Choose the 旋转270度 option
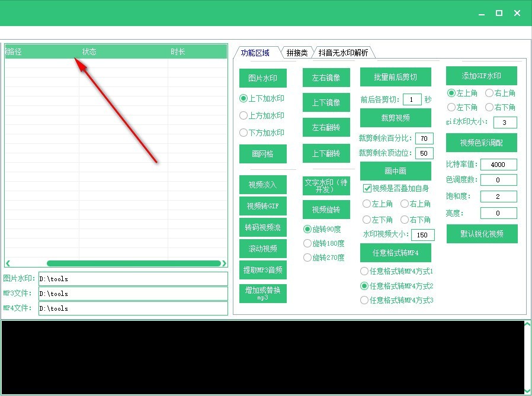Image resolution: width=532 pixels, height=396 pixels. (x=323, y=257)
